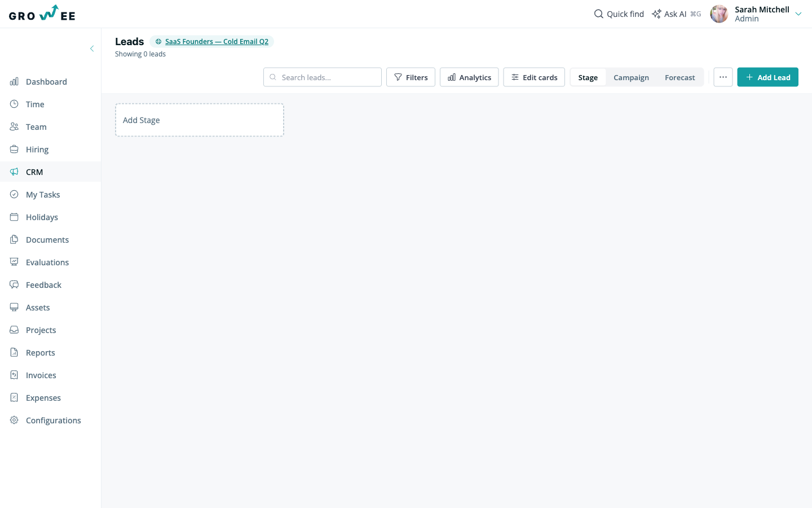Open the Invoices page
The height and width of the screenshot is (508, 812).
[x=51, y=375]
